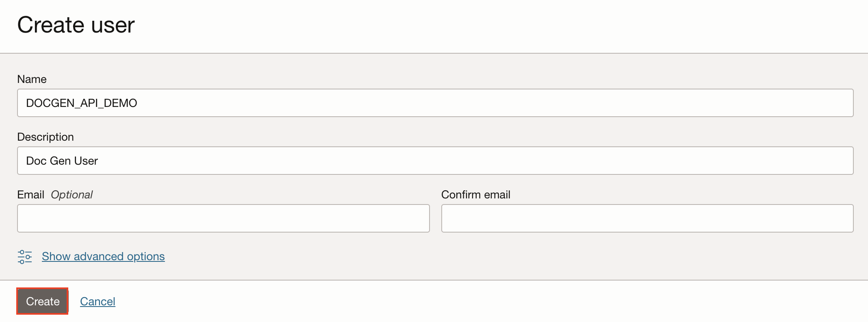Expand the advanced options section
This screenshot has width=868, height=322.
(x=103, y=257)
